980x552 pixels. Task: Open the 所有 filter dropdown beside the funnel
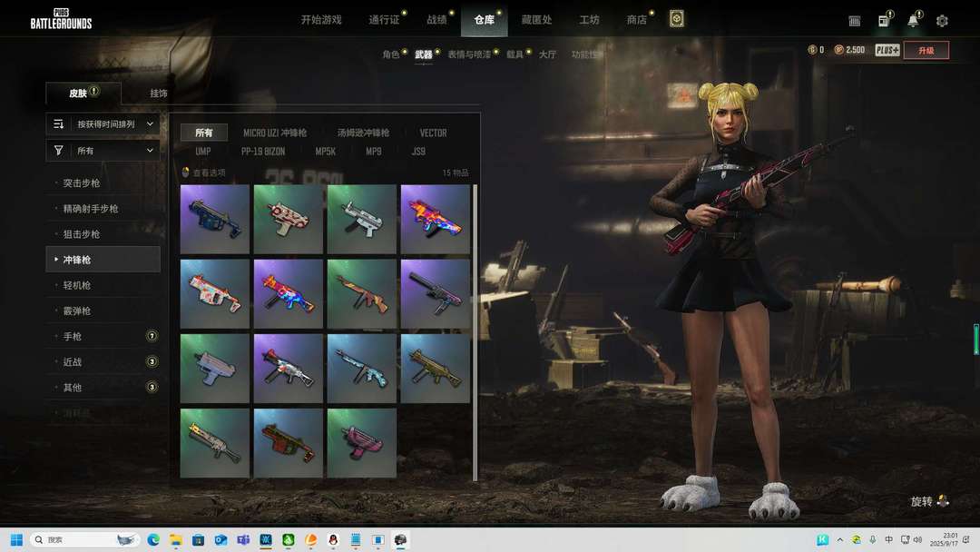(x=103, y=151)
